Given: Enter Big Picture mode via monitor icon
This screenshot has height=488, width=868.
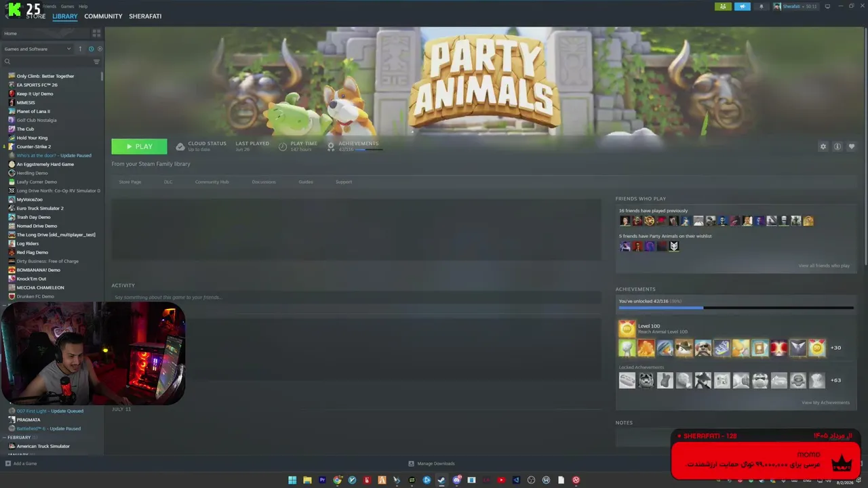Looking at the screenshot, I should click(x=827, y=6).
